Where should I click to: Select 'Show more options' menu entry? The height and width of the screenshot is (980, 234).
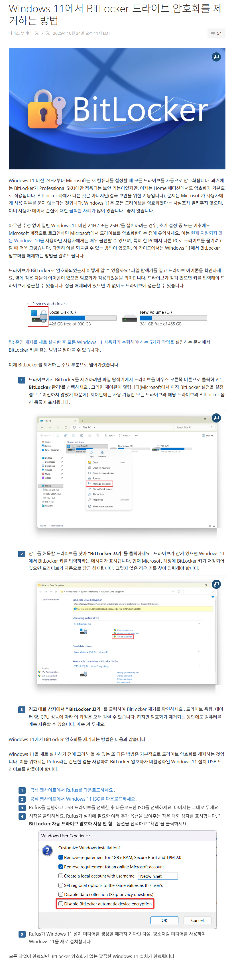point(101,506)
